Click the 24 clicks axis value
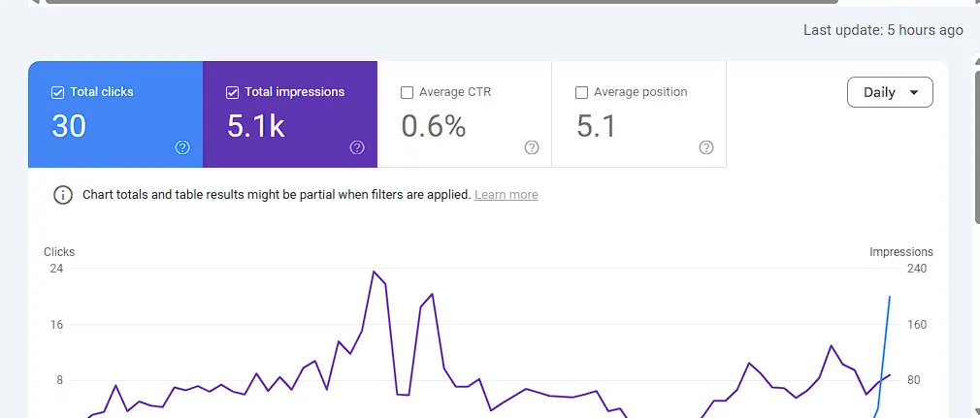Image resolution: width=980 pixels, height=418 pixels. click(57, 269)
